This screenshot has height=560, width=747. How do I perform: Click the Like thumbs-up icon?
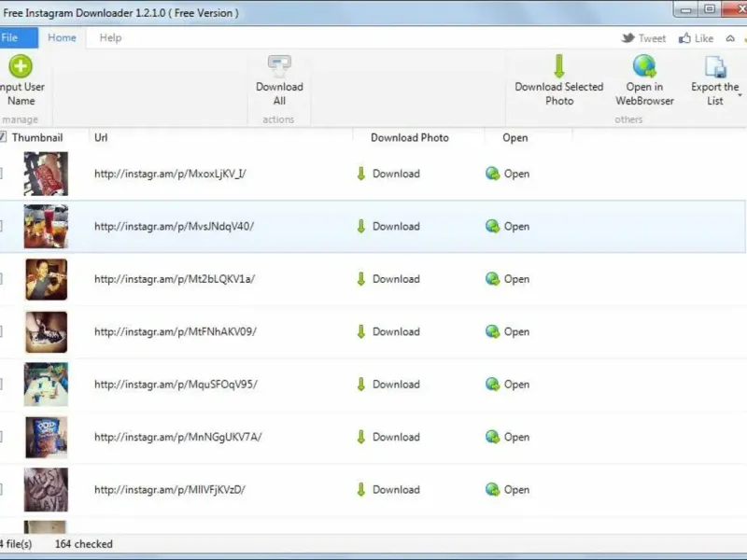pyautogui.click(x=684, y=38)
